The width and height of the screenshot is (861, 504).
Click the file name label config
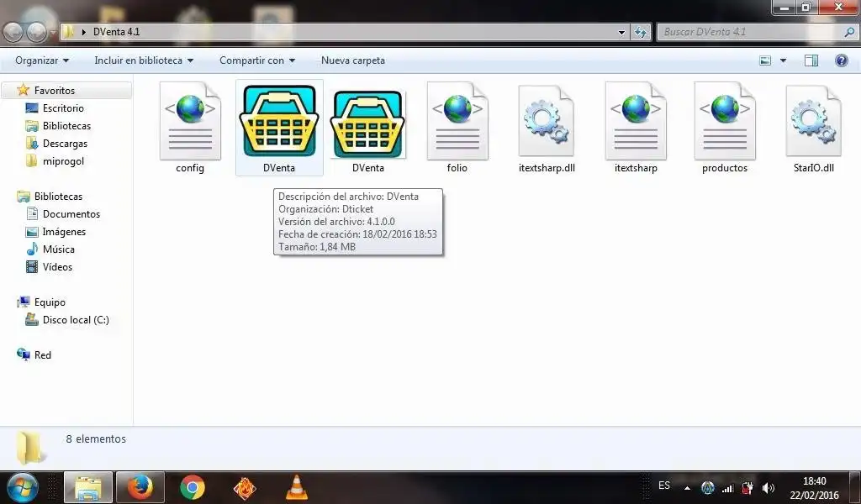[190, 168]
